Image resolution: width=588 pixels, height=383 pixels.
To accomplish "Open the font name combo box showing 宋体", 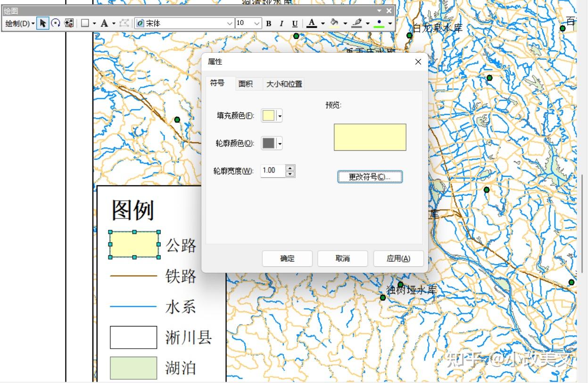I will coord(184,23).
